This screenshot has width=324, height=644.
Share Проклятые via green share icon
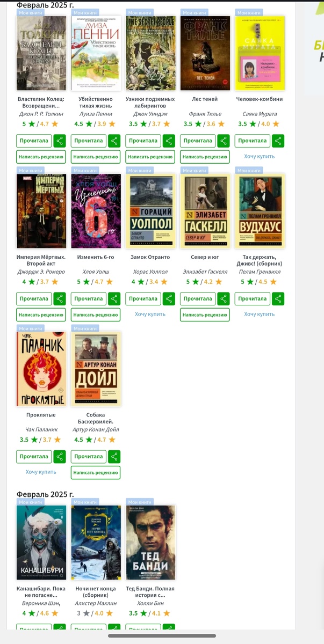point(60,457)
